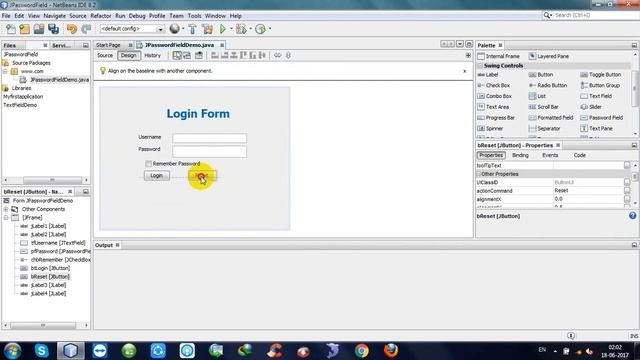Viewport: 640px width, 360px height.
Task: Pick Password Field from the palette
Action: click(x=602, y=118)
